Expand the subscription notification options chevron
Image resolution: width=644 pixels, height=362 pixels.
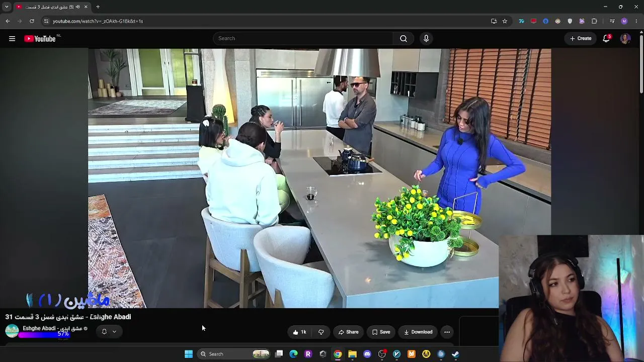(114, 331)
